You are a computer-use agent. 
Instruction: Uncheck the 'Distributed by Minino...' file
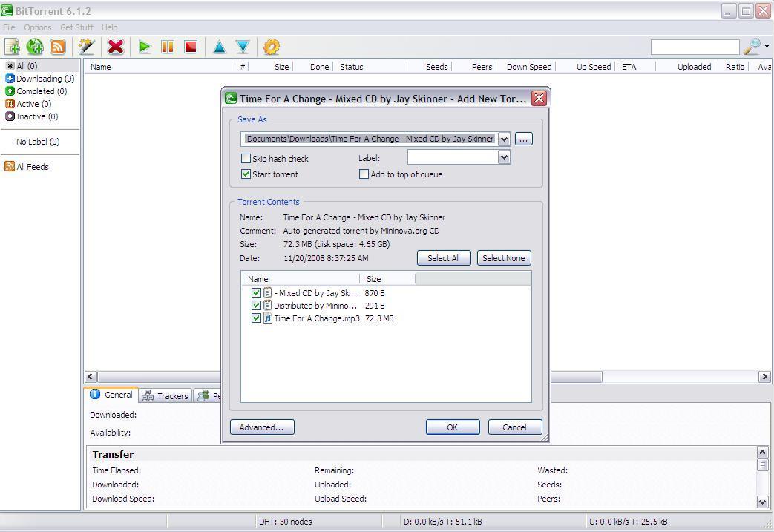[x=256, y=306]
